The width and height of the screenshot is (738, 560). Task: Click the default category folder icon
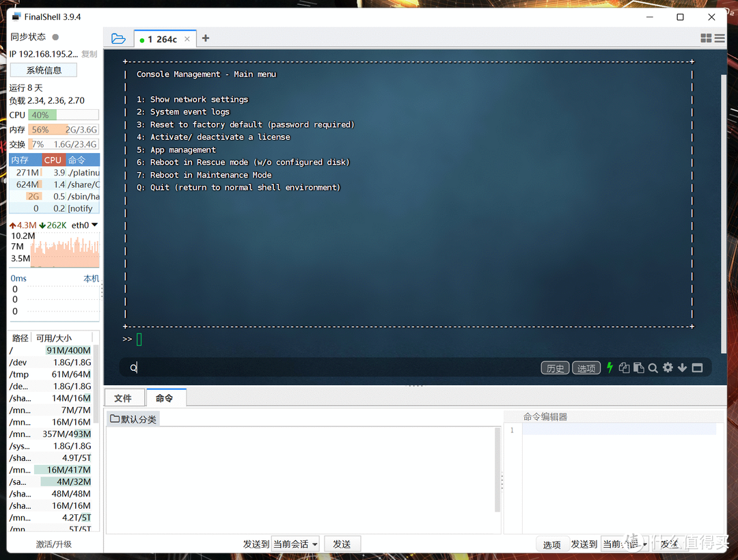[114, 419]
